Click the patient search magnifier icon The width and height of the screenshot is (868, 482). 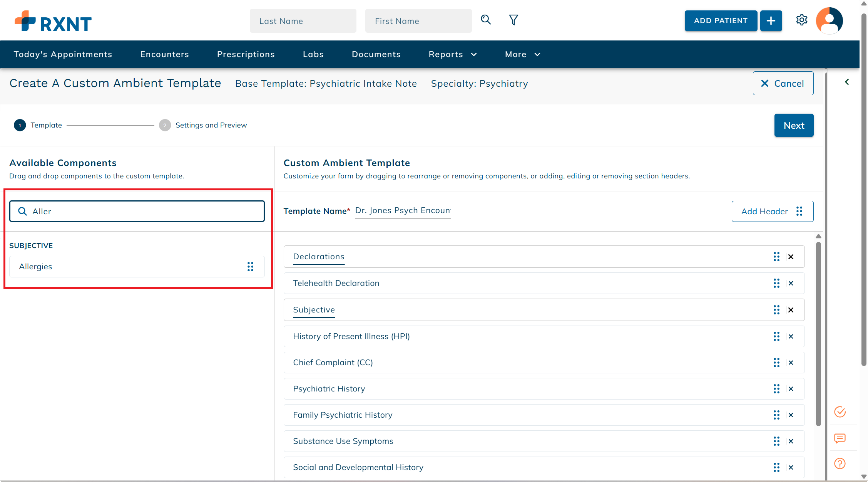[x=486, y=20]
